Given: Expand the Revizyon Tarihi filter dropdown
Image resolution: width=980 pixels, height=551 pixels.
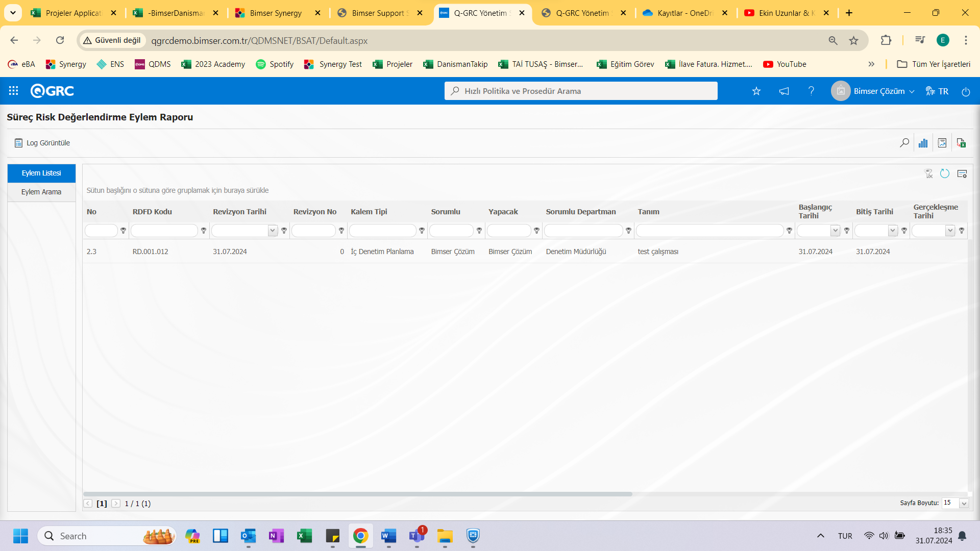Looking at the screenshot, I should coord(273,230).
